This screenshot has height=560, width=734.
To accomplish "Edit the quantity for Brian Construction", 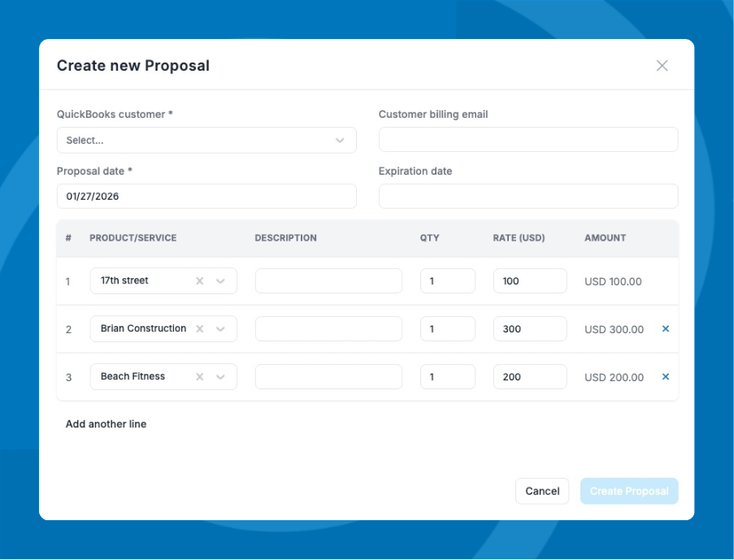I will click(x=447, y=329).
